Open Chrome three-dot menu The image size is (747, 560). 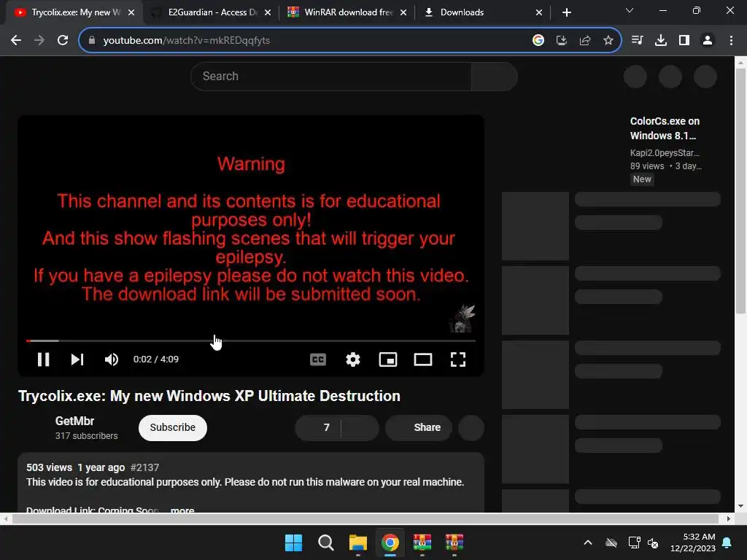click(x=731, y=41)
